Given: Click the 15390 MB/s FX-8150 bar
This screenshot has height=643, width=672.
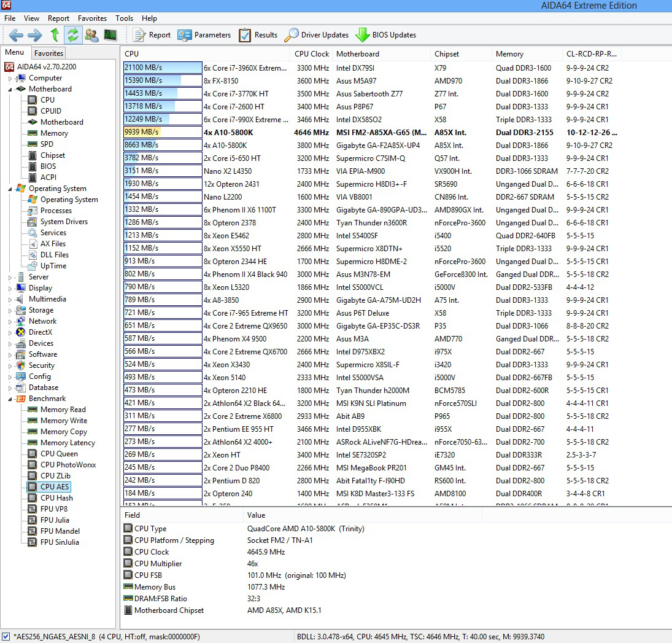Looking at the screenshot, I should [x=163, y=80].
